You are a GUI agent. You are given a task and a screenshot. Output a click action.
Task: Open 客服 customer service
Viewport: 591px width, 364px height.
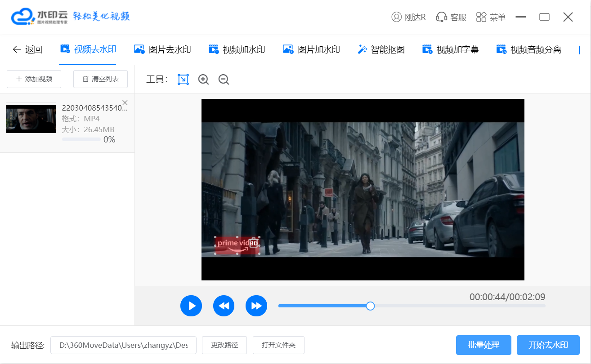[x=451, y=17]
